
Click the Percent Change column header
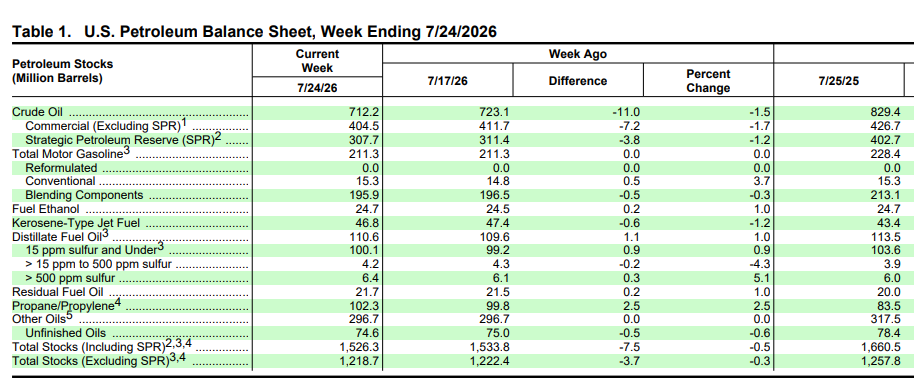click(x=708, y=80)
